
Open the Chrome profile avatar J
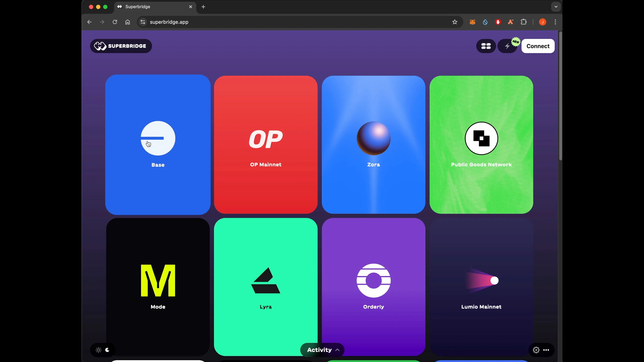[543, 22]
